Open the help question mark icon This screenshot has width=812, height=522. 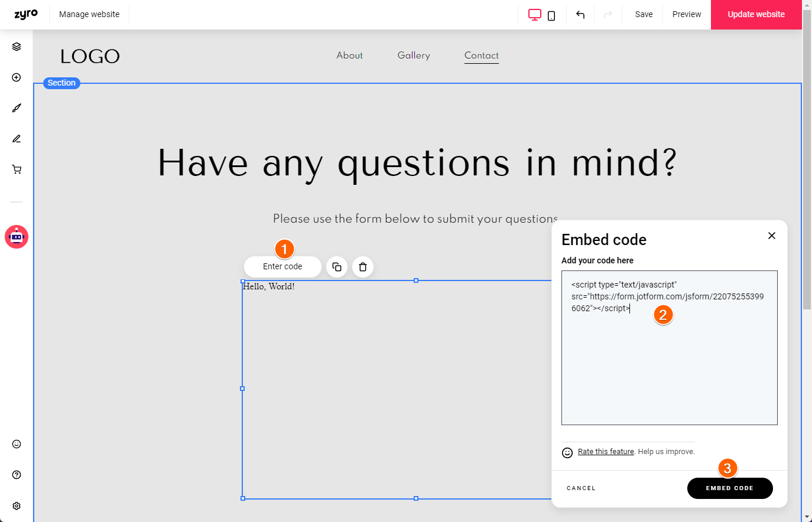click(17, 475)
